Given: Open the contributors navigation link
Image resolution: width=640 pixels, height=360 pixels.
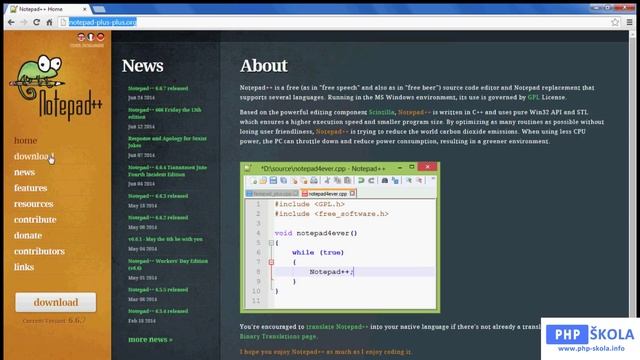Looking at the screenshot, I should click(x=39, y=251).
